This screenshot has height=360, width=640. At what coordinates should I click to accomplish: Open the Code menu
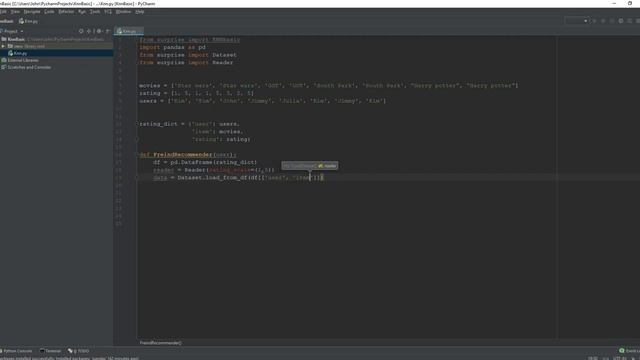(x=49, y=12)
